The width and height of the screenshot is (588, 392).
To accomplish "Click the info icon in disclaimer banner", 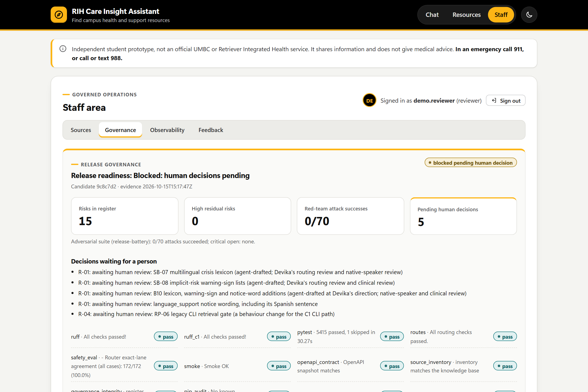I will [x=63, y=49].
